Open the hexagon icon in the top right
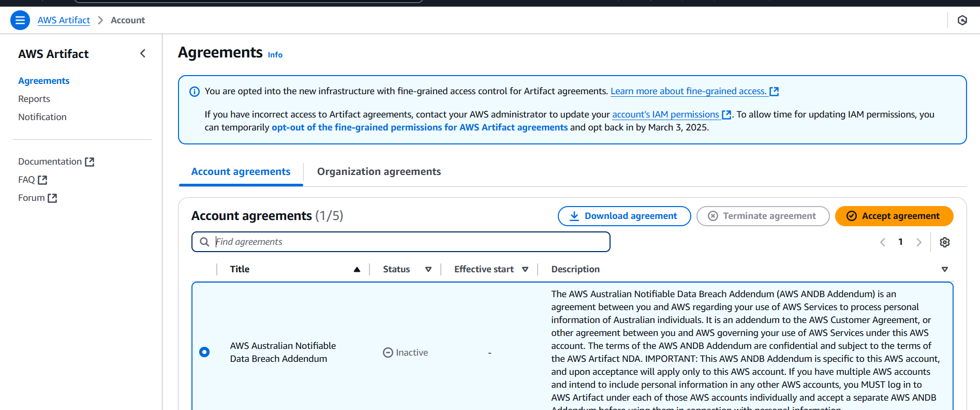The width and height of the screenshot is (980, 410). (x=962, y=20)
